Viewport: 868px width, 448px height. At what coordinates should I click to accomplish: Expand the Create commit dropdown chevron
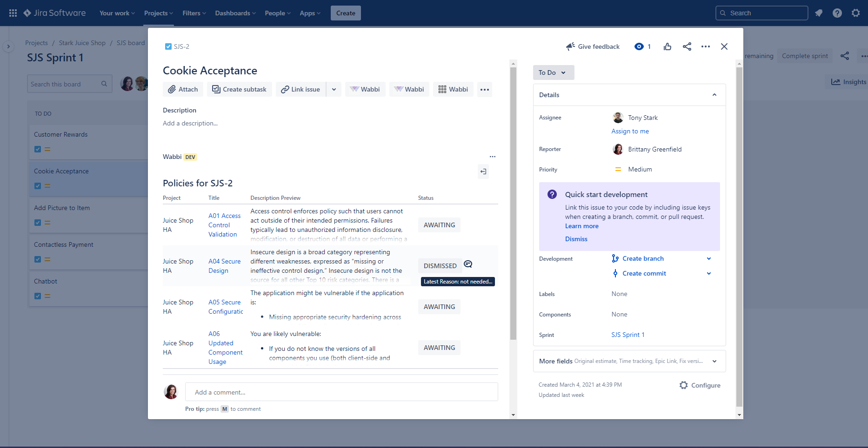[x=709, y=273]
